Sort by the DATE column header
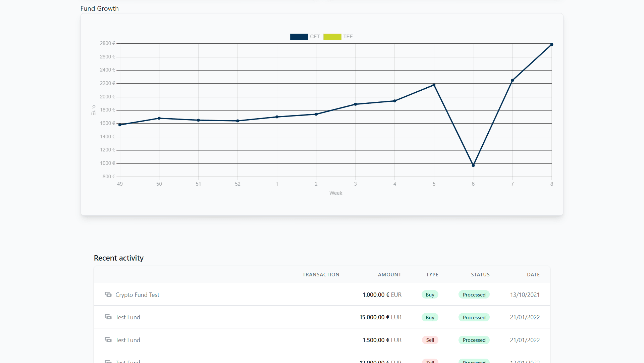This screenshot has height=363, width=644. click(533, 275)
